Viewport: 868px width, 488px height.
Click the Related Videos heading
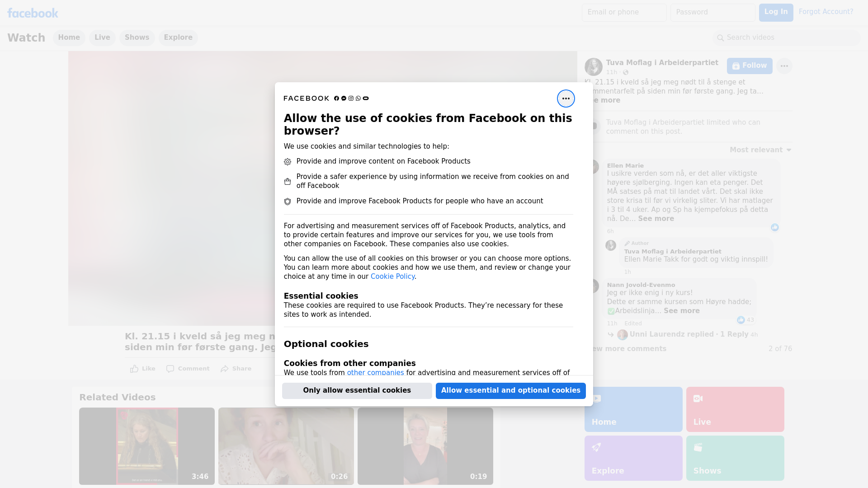pos(118,397)
